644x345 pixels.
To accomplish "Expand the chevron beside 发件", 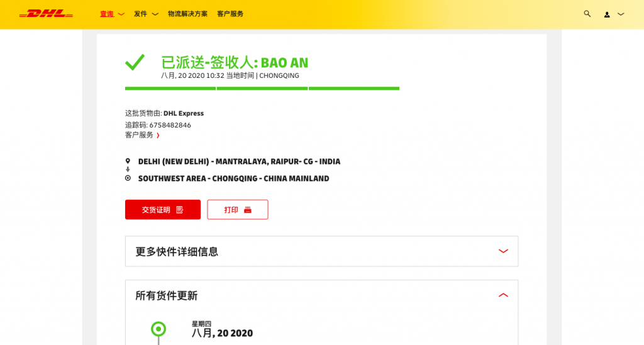I will click(x=155, y=14).
